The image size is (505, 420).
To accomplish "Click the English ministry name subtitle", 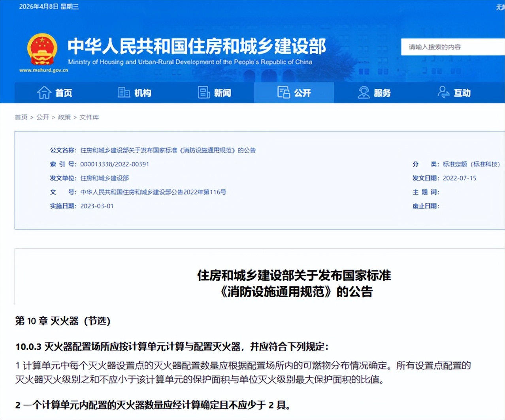I will 190,62.
